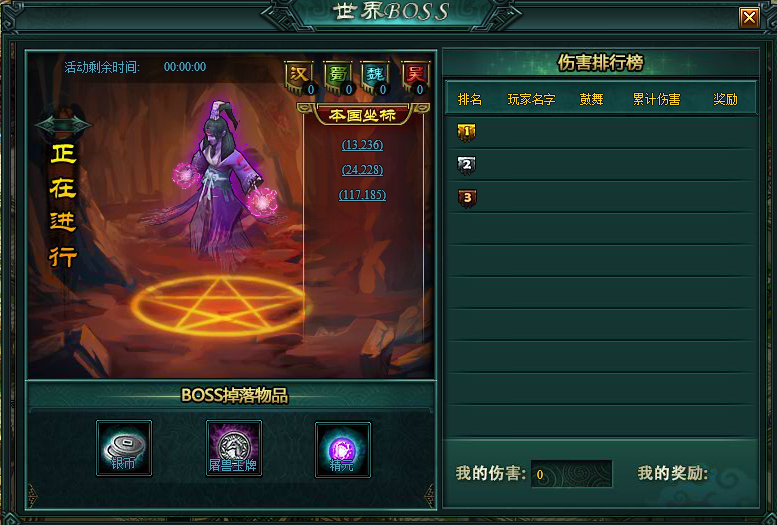Click the red 吴 kingdom flag
777x525 pixels.
point(415,77)
